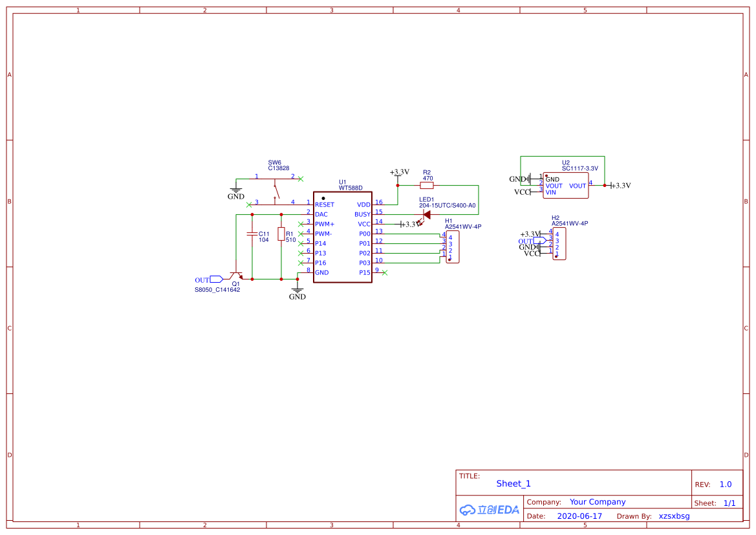Select the '204-15UTC/S400-A0' label

tap(448, 206)
